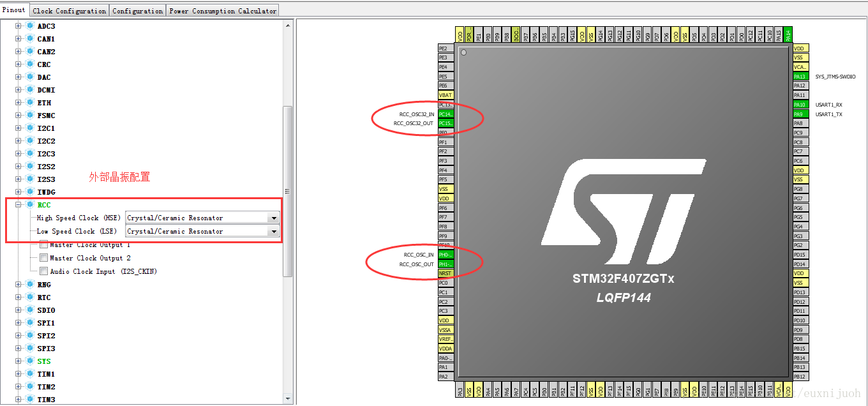Expand the RTC tree node
Image resolution: width=868 pixels, height=406 pixels.
coord(19,297)
